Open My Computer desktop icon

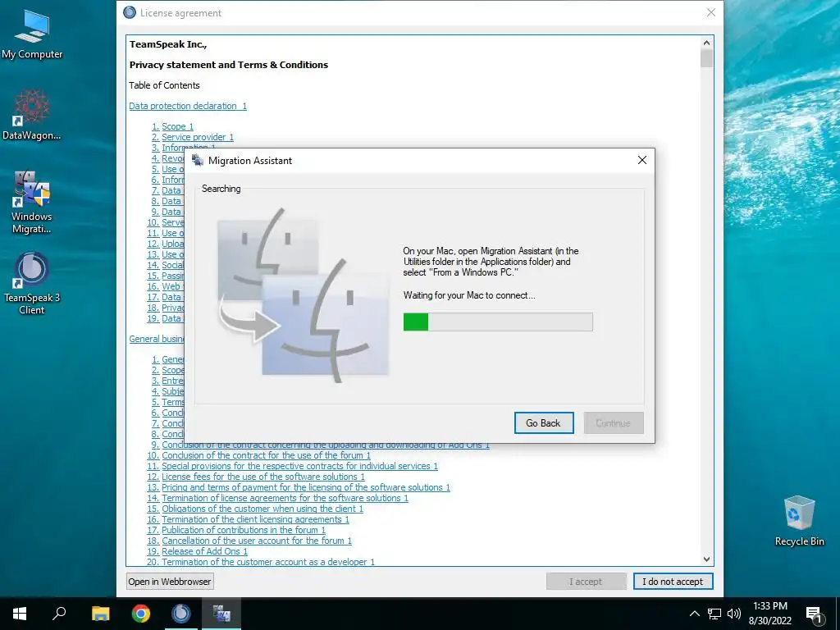[x=32, y=34]
